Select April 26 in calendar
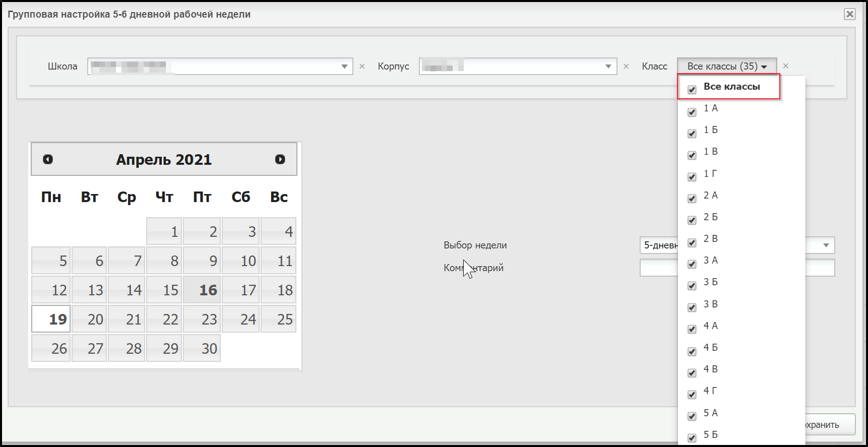 (51, 348)
